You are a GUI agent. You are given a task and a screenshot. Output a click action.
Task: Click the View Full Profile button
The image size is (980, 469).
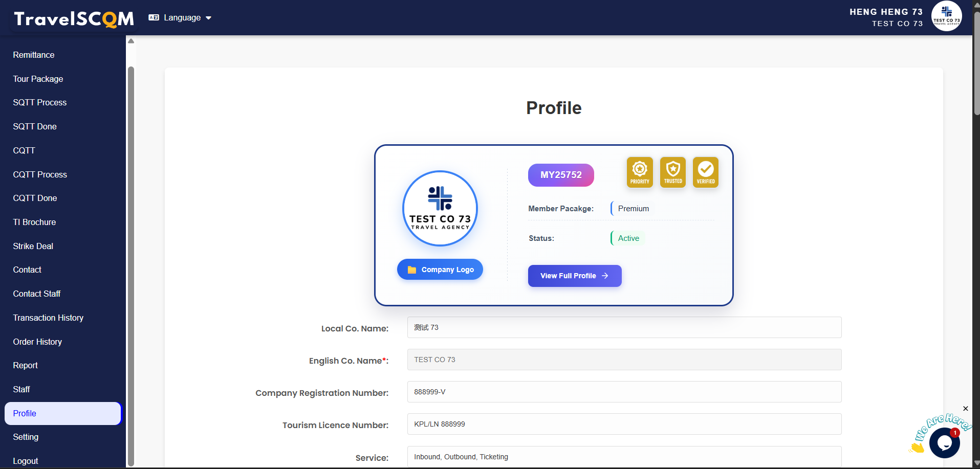point(574,276)
